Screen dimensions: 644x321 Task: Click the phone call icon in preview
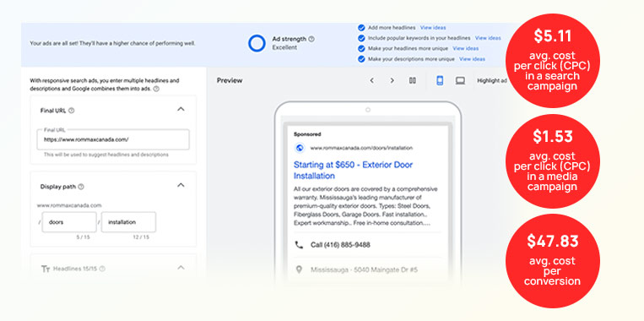coord(299,245)
